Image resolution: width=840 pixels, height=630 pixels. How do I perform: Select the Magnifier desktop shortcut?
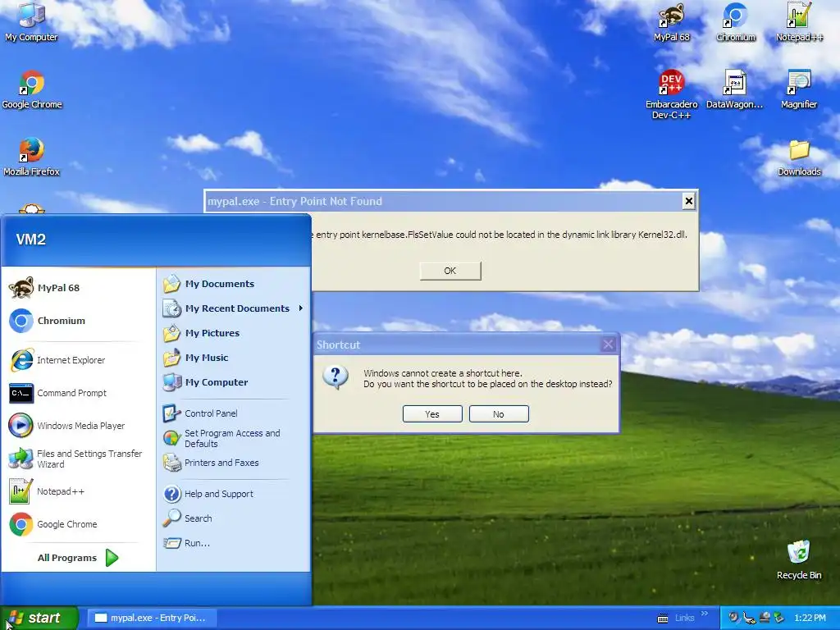(799, 89)
